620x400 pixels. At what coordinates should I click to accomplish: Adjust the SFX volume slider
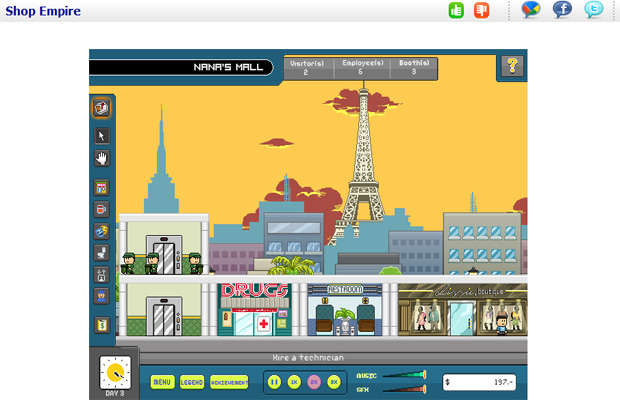[404, 389]
